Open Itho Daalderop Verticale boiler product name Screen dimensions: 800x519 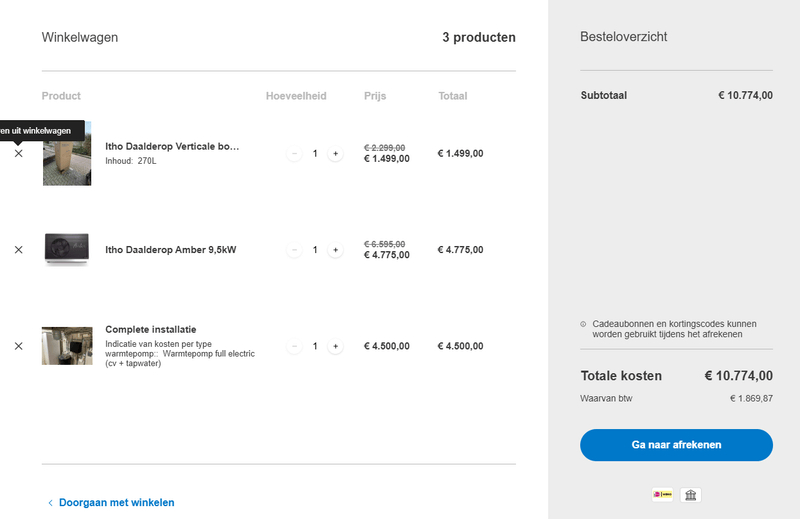pyautogui.click(x=172, y=146)
